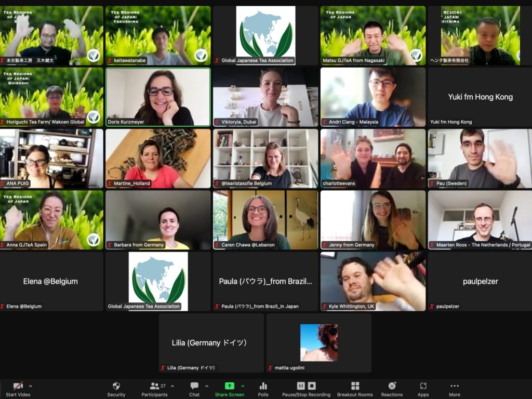Screen dimensions: 532x399
Task: Open the Chat panel
Action: pyautogui.click(x=194, y=386)
